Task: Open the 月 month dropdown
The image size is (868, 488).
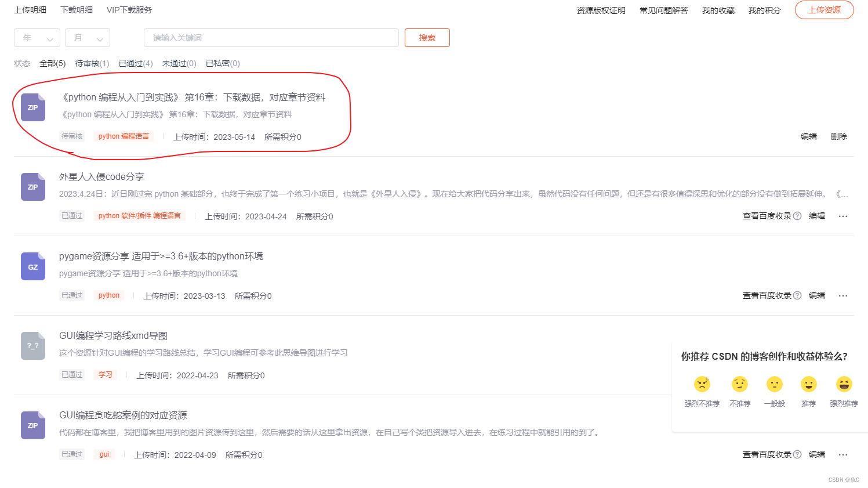Action: tap(87, 37)
